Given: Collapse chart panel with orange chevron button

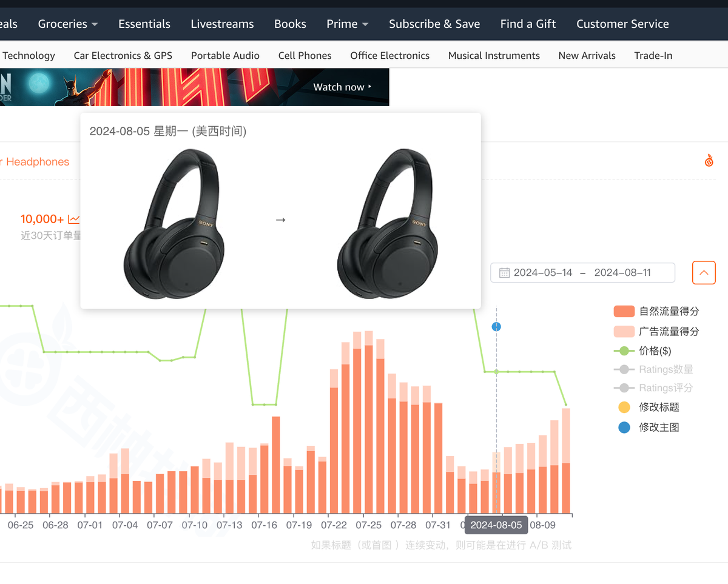Looking at the screenshot, I should [x=704, y=272].
